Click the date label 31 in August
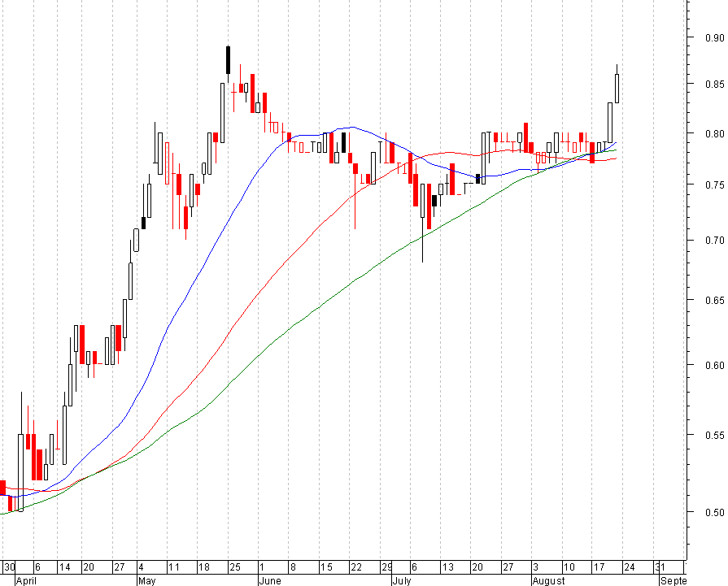Viewport: 728px width, 586px height. 660,567
